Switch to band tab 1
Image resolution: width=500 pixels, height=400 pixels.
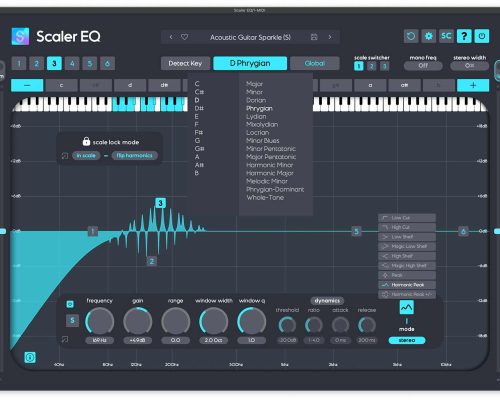point(19,63)
